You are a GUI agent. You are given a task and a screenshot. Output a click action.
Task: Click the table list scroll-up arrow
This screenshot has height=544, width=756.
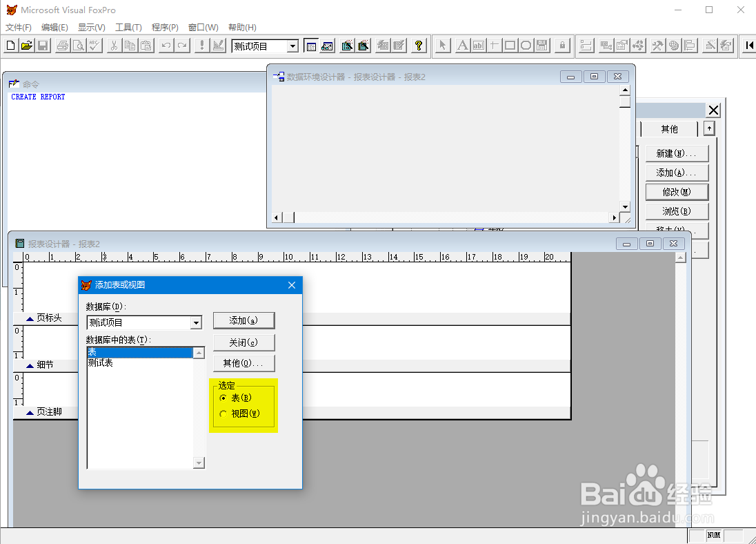coord(199,353)
